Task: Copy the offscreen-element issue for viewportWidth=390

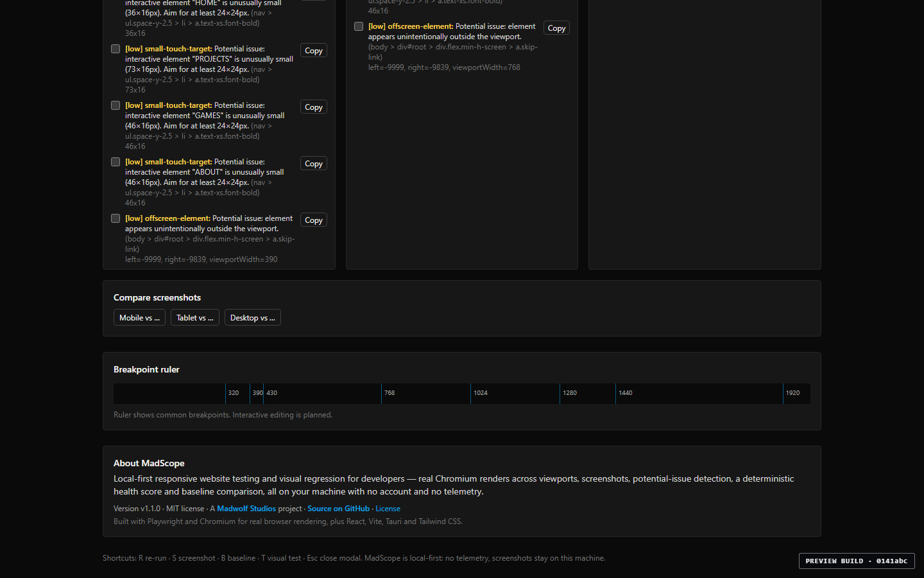Action: coord(314,220)
